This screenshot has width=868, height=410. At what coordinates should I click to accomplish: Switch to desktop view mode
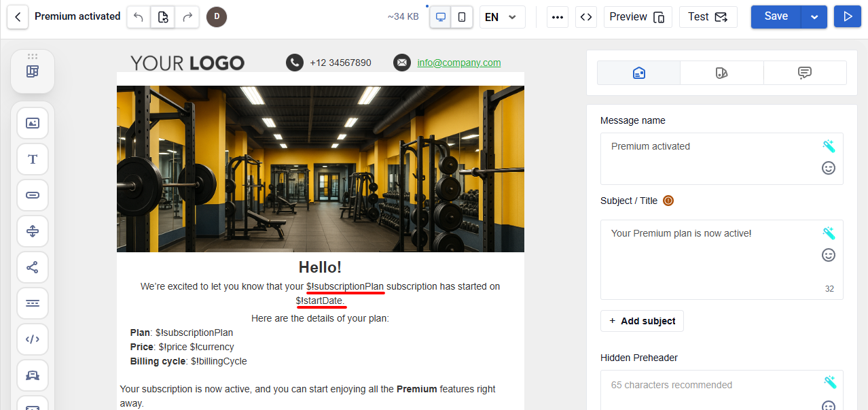click(441, 17)
